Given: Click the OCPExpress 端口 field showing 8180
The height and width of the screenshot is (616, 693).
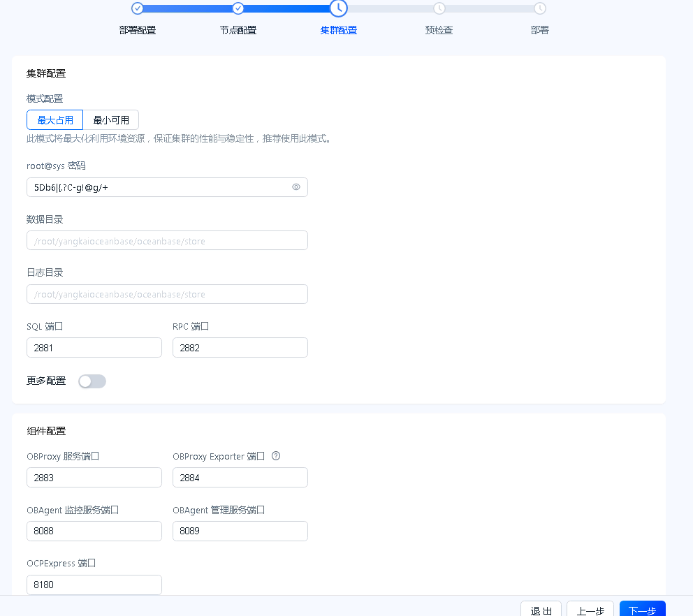Looking at the screenshot, I should click(x=94, y=585).
